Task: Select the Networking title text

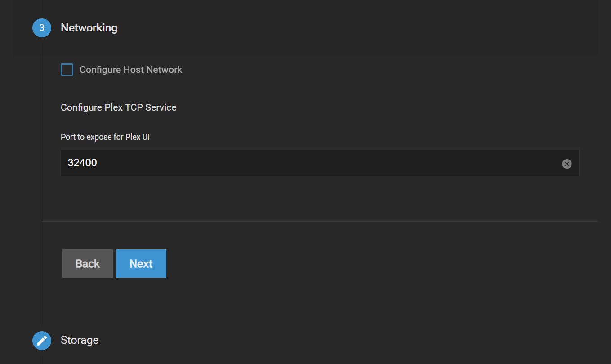Action: [89, 28]
